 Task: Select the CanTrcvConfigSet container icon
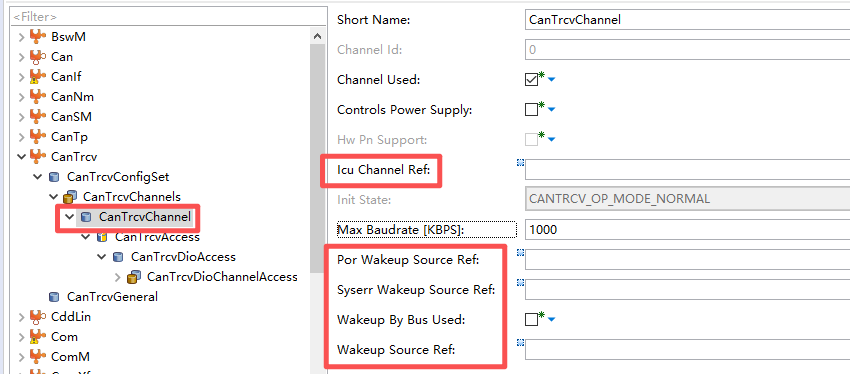tap(53, 177)
